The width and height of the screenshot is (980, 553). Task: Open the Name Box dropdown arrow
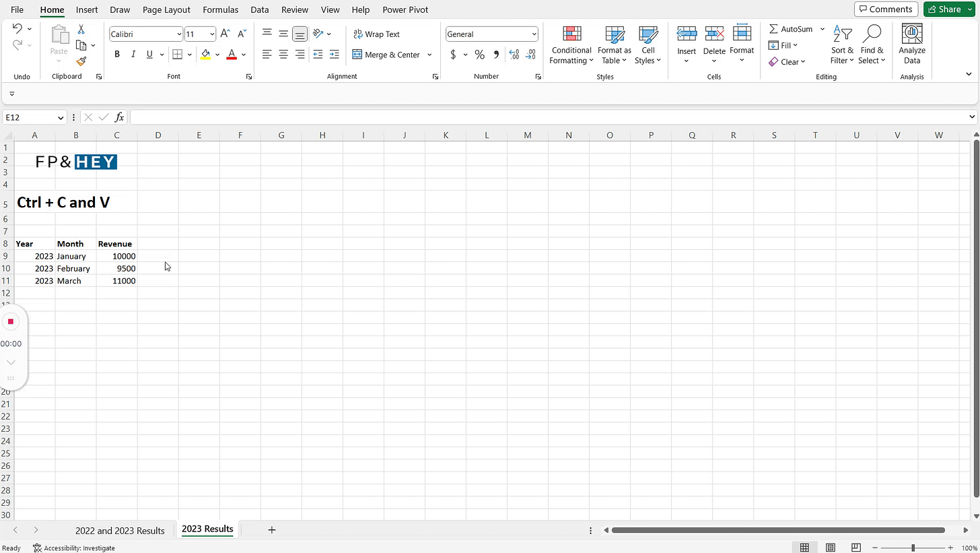(x=60, y=117)
